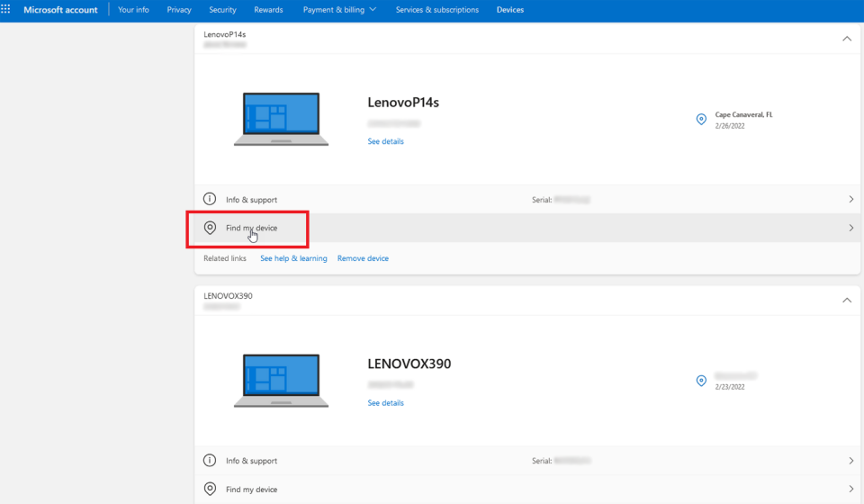
Task: Click the info icon in LenovoP14s Info & support
Action: click(210, 199)
